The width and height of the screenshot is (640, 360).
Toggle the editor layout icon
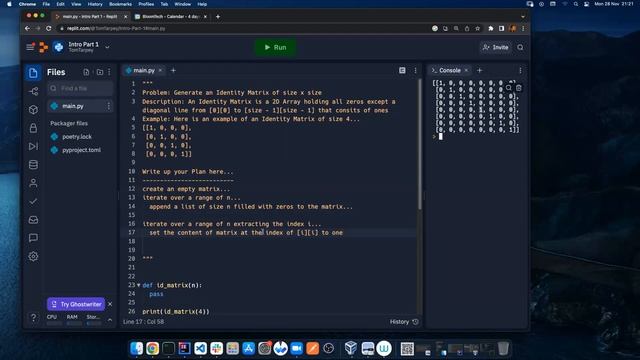402,71
